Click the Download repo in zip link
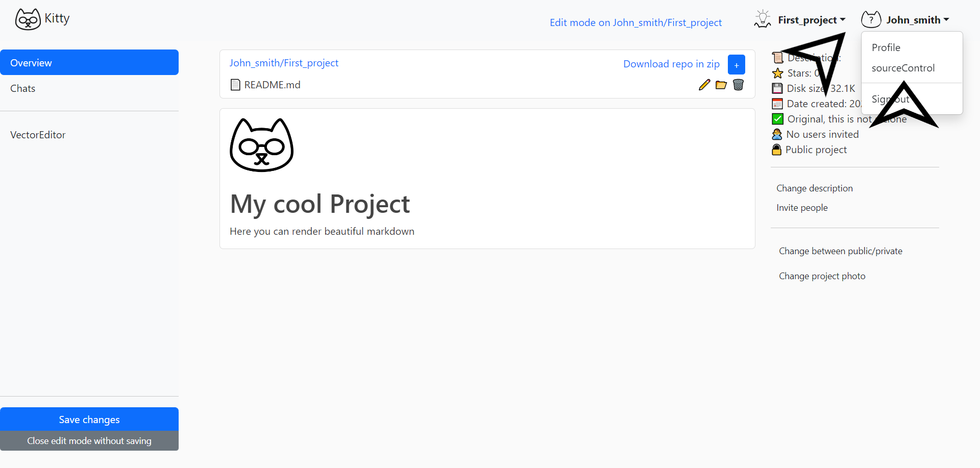980x468 pixels. pyautogui.click(x=671, y=64)
